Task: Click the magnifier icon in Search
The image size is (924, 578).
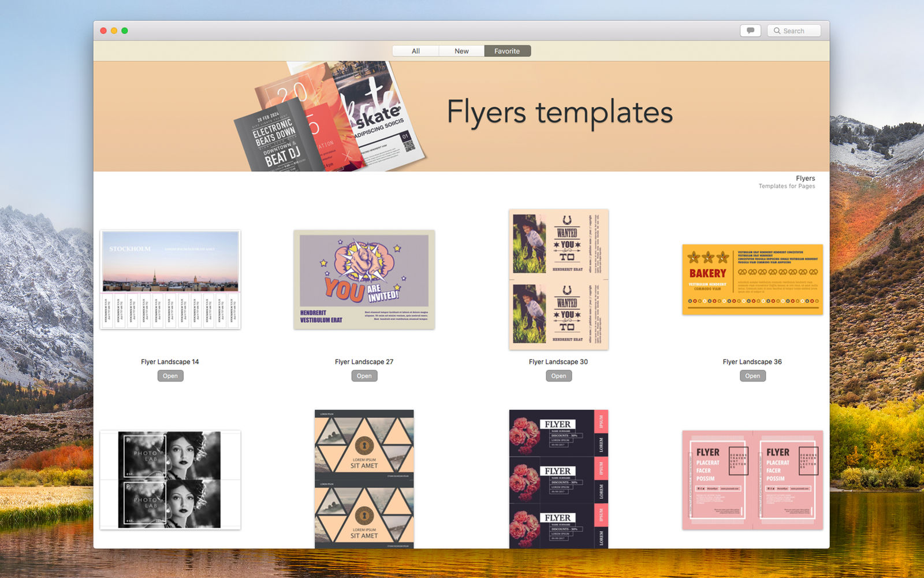Action: [x=777, y=31]
